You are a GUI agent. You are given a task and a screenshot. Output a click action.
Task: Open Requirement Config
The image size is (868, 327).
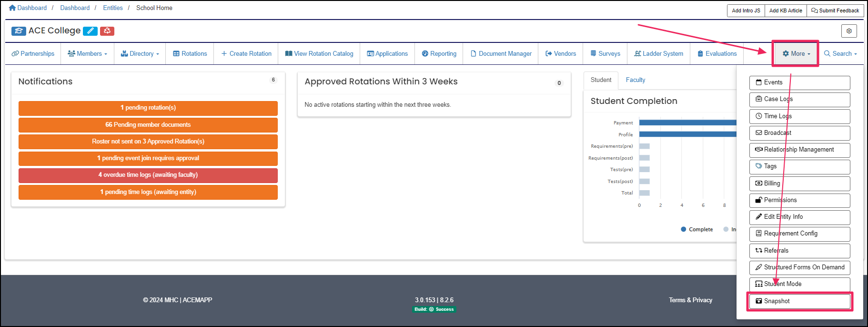tap(799, 234)
